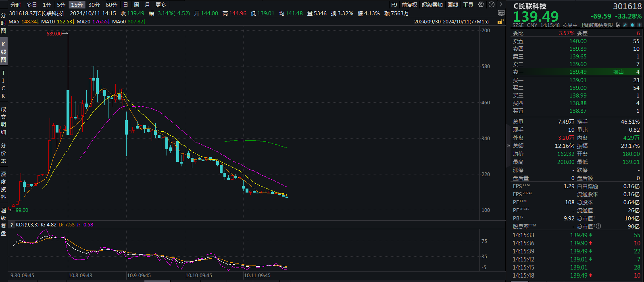Toggle the 超级叠加 overlay
The height and width of the screenshot is (282, 644).
coord(432,5)
